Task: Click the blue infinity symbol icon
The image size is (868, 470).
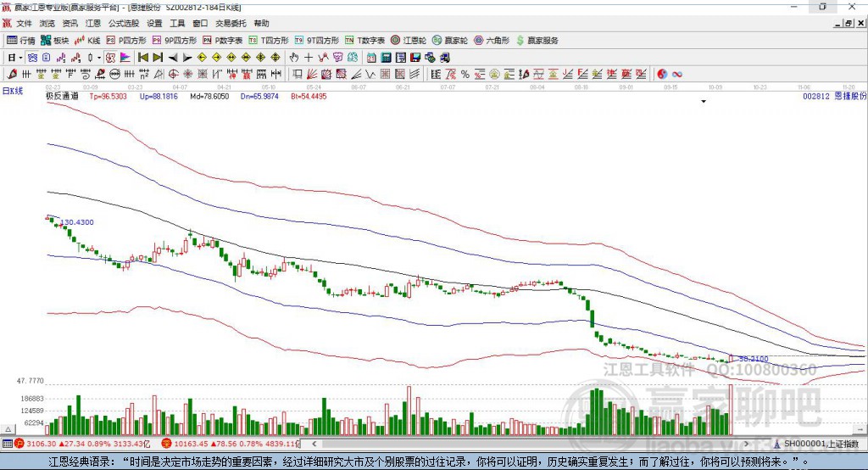Action: [x=677, y=75]
